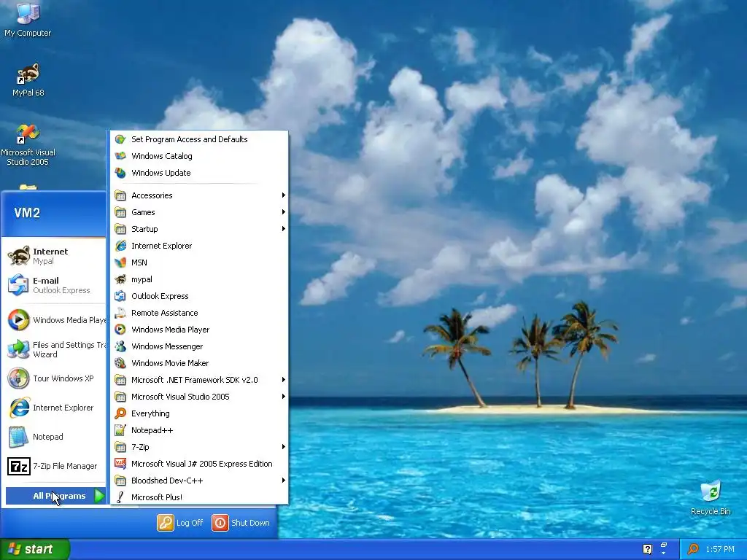Click Windows Media Player icon in All Programs list
Image resolution: width=747 pixels, height=560 pixels.
click(120, 330)
